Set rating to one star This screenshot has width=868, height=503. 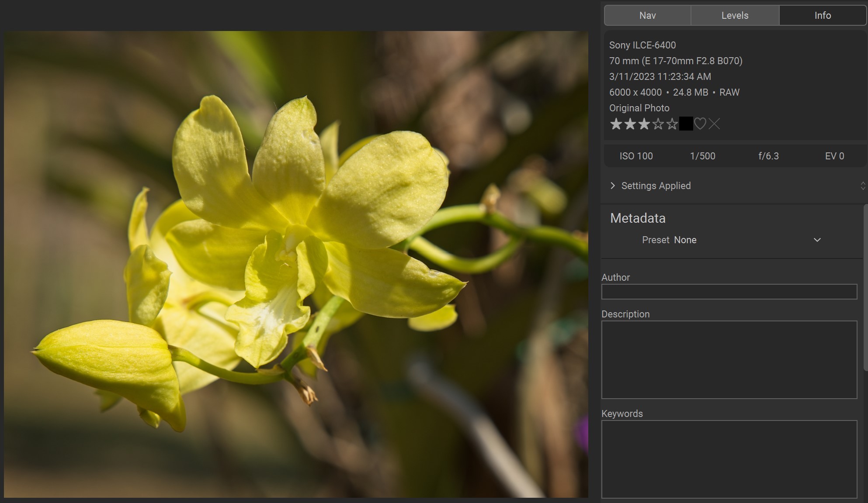616,124
